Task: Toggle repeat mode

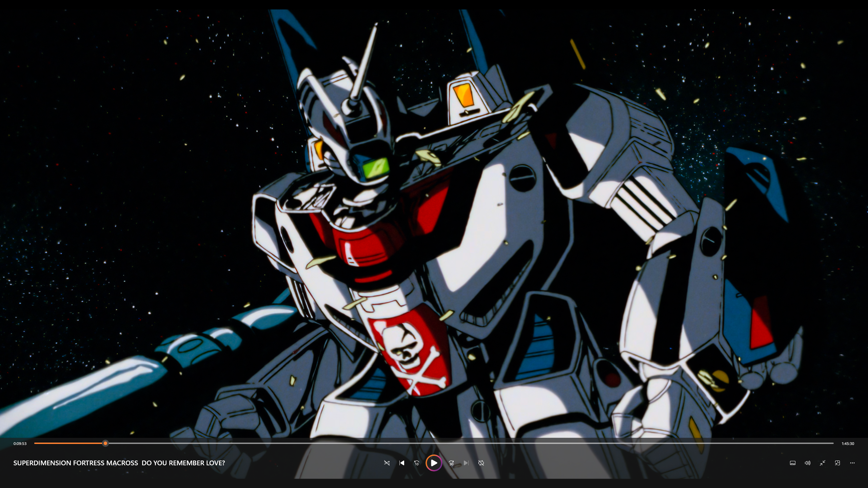Action: 481,463
